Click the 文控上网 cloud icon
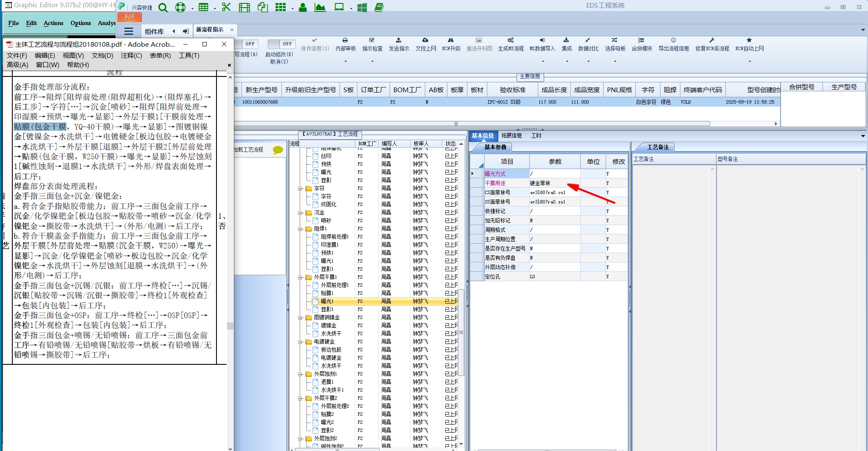Image resolution: width=868 pixels, height=451 pixels. point(426,40)
